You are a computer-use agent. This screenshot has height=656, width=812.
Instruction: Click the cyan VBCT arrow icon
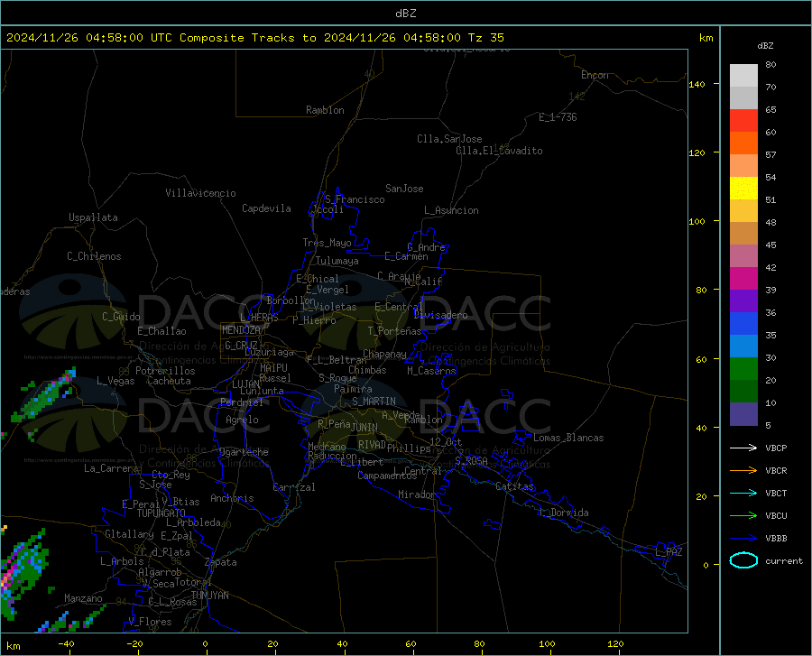pos(743,493)
